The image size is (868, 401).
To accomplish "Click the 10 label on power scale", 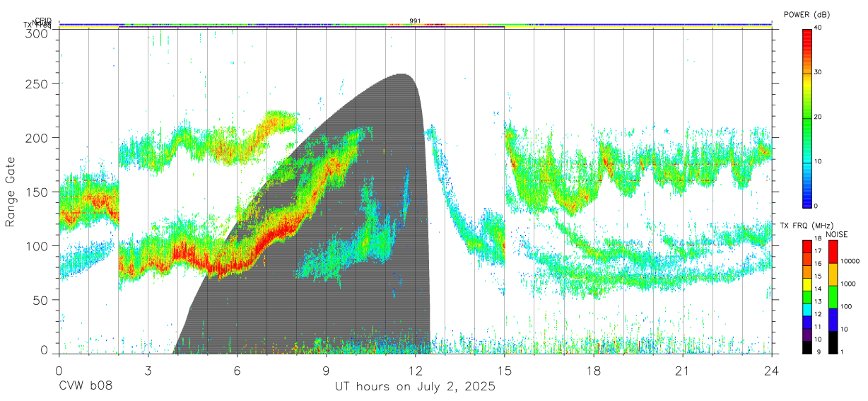I will 818,162.
